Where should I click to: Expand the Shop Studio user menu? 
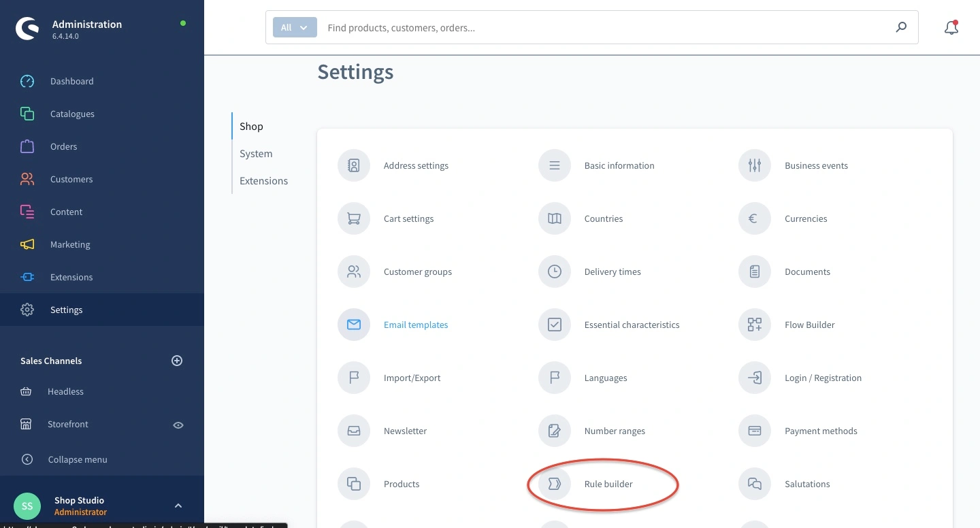[x=178, y=506]
